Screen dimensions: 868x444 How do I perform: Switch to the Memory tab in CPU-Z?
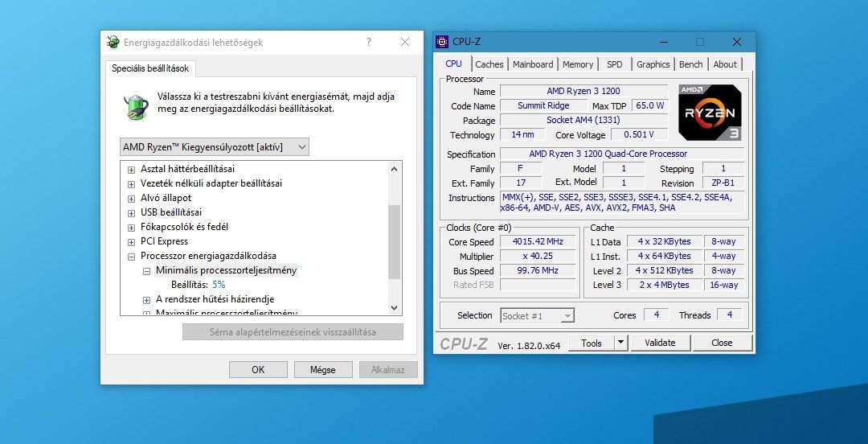click(577, 64)
